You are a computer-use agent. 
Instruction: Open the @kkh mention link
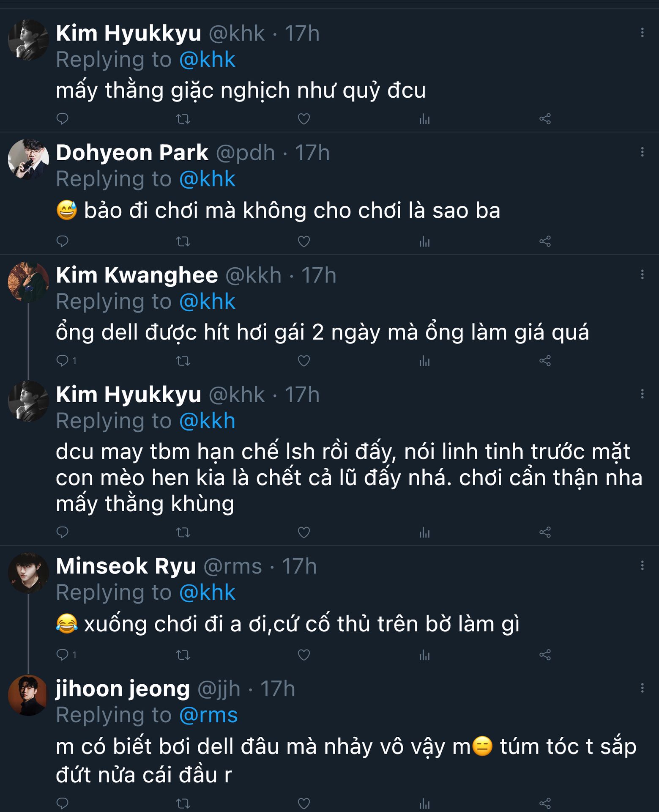(x=207, y=421)
